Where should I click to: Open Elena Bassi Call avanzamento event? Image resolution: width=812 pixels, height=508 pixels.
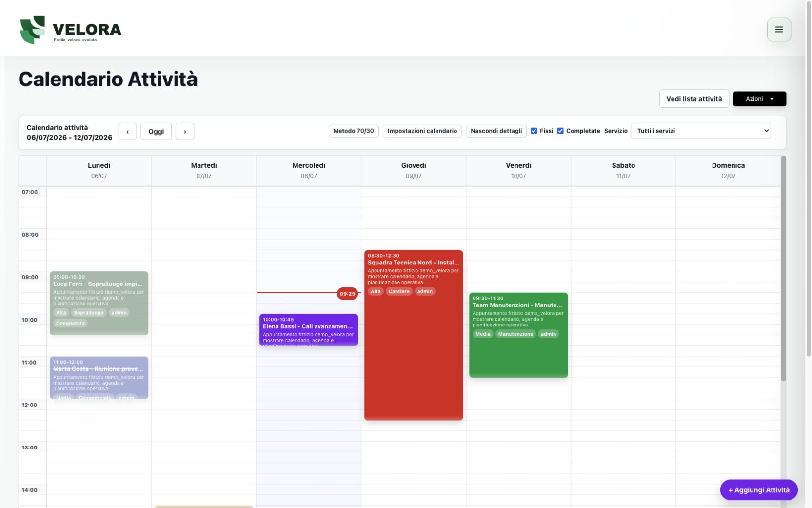[x=309, y=330]
